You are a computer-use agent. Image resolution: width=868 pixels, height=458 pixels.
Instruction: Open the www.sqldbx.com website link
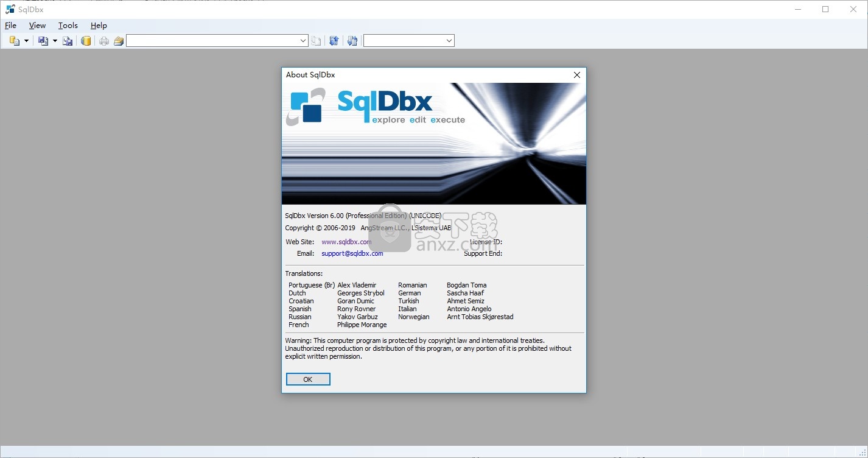pos(346,242)
